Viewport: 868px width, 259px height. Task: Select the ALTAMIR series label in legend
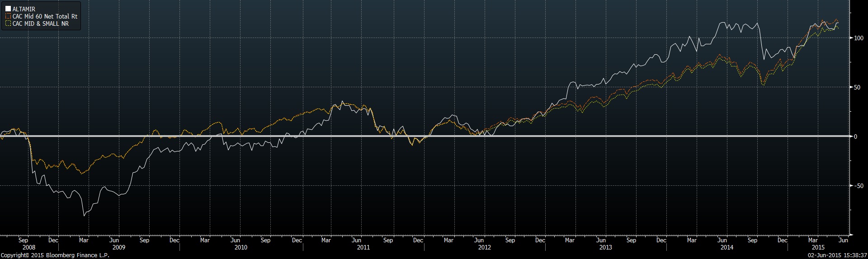[24, 9]
